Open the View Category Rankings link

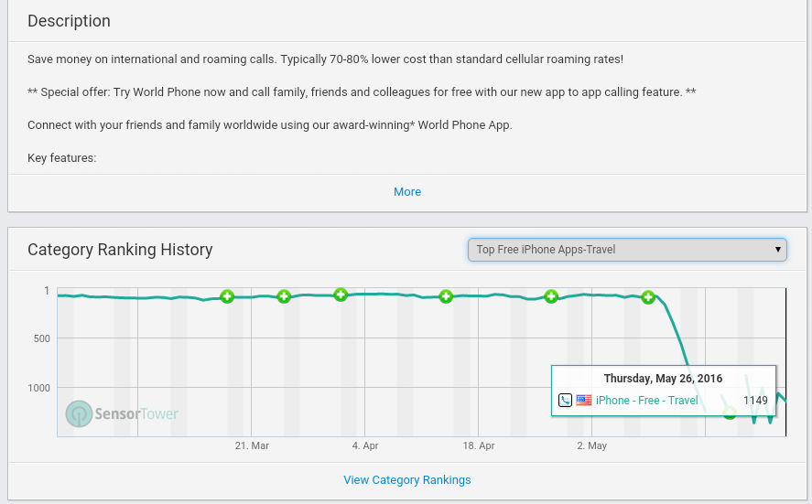click(x=407, y=480)
